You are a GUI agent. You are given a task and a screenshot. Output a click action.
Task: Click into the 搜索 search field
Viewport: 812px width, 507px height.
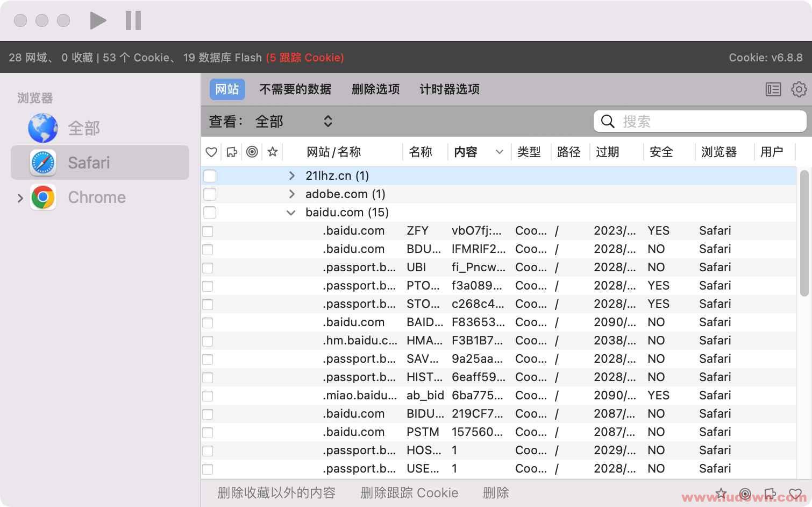tap(700, 121)
